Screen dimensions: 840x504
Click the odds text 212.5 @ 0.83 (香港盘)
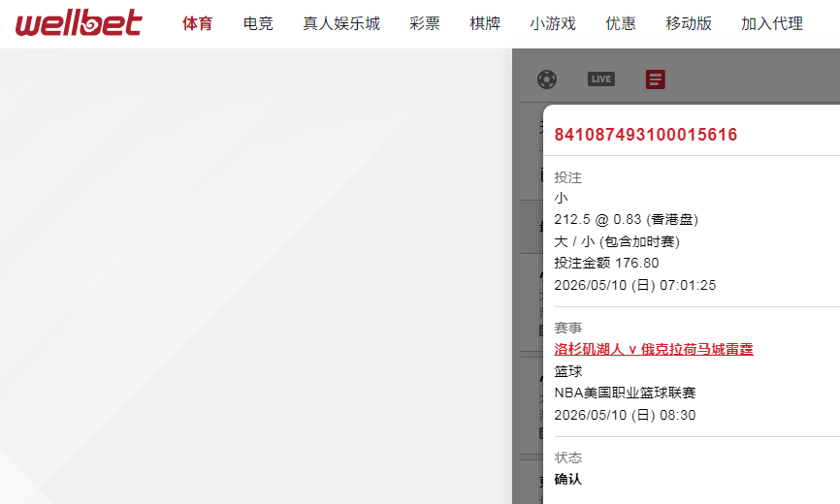click(x=626, y=219)
